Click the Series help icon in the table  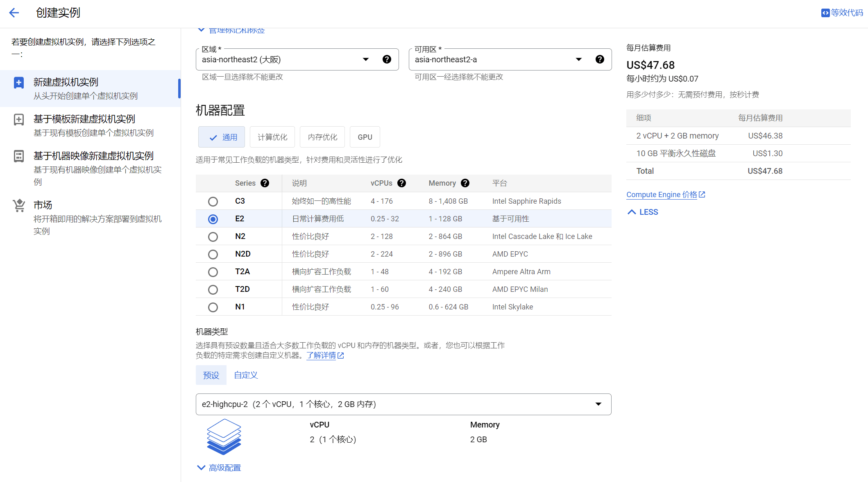coord(265,183)
